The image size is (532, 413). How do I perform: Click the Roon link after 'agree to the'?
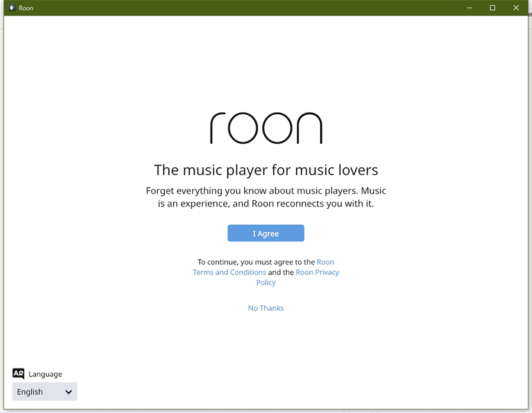click(x=325, y=262)
